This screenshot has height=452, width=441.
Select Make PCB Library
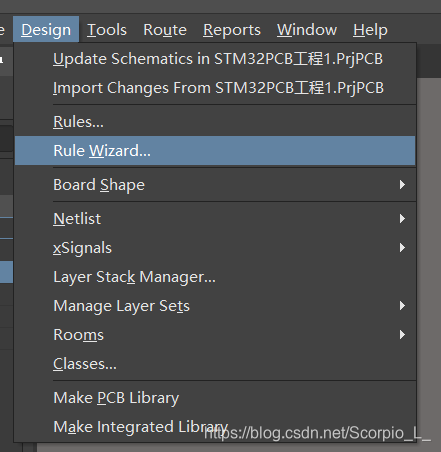point(215,398)
